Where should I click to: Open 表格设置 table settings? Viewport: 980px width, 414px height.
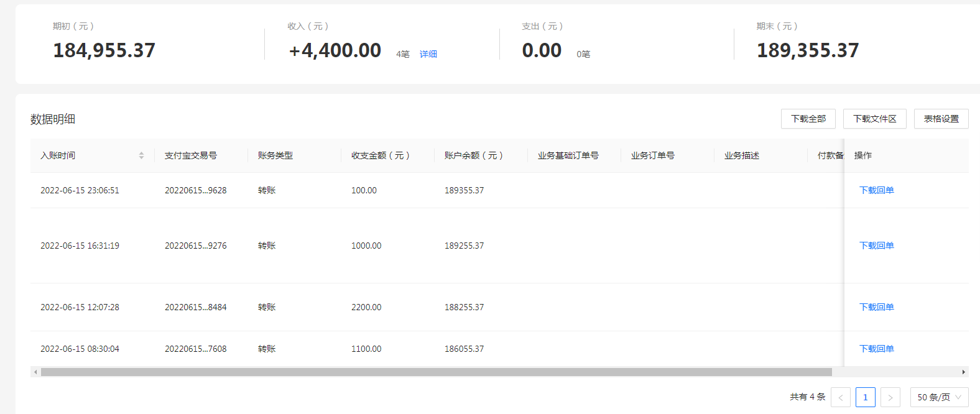(x=941, y=119)
